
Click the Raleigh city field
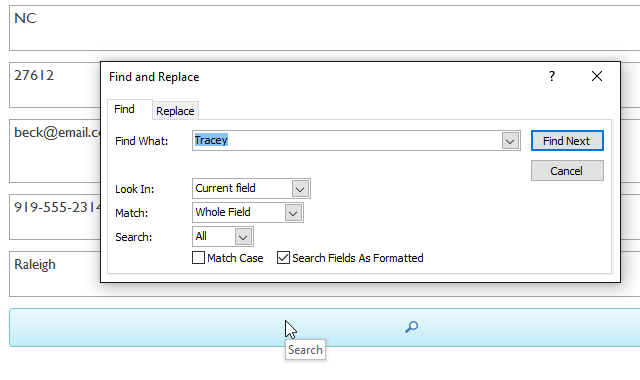click(55, 274)
